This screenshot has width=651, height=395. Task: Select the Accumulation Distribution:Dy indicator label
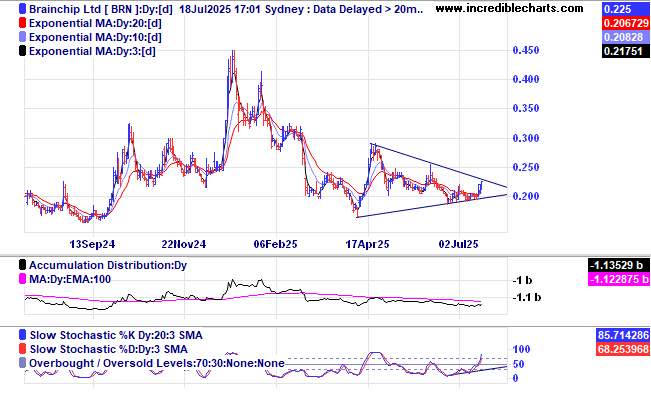108,265
